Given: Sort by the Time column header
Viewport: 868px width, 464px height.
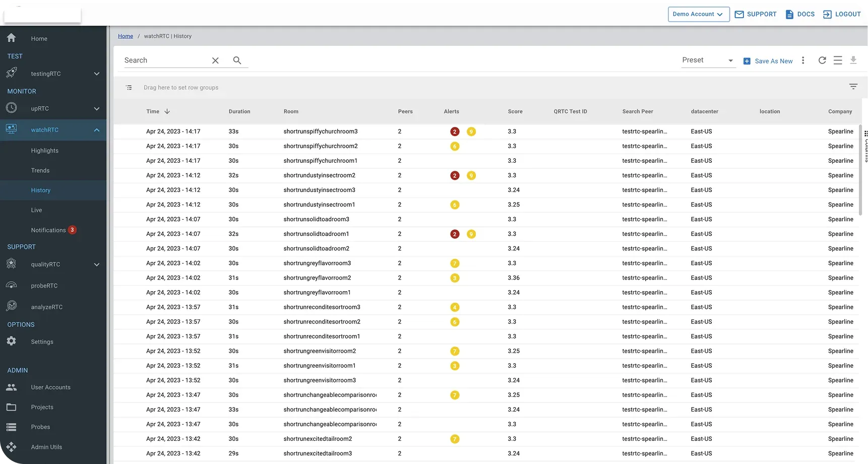Looking at the screenshot, I should (153, 111).
